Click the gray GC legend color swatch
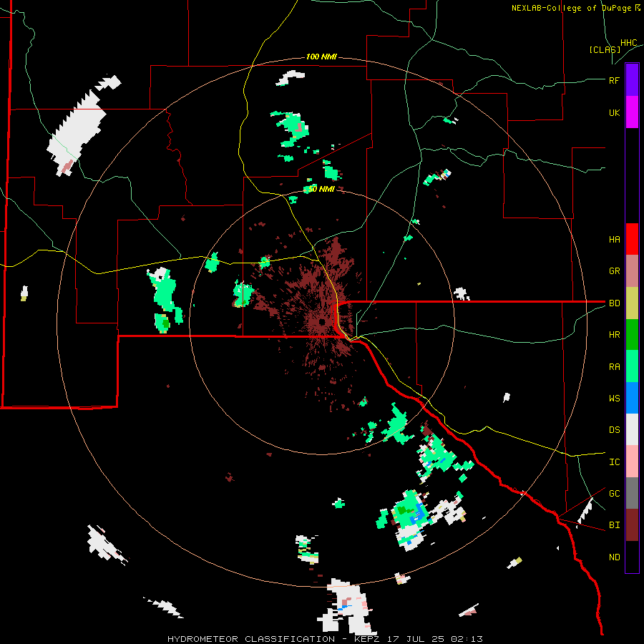This screenshot has height=644, width=644. pos(632,493)
